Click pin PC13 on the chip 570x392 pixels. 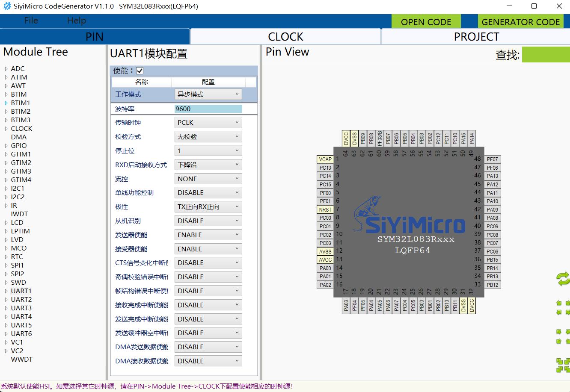pos(325,168)
